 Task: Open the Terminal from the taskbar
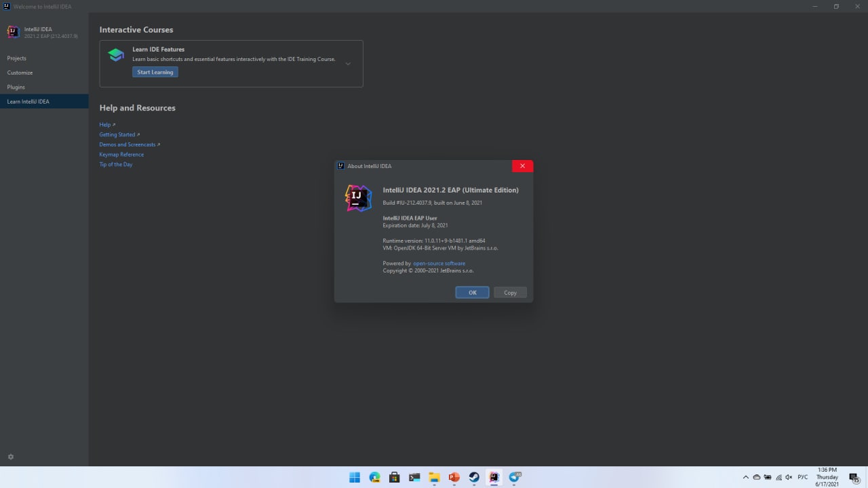pos(414,477)
